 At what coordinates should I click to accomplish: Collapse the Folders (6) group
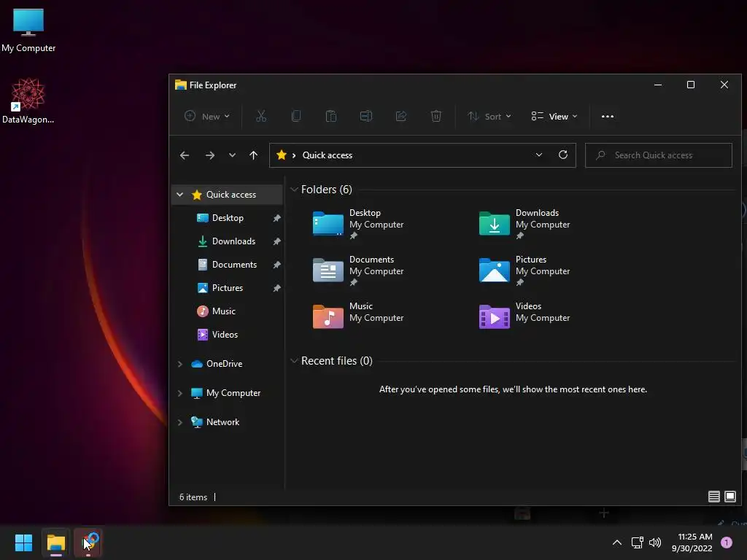click(294, 190)
